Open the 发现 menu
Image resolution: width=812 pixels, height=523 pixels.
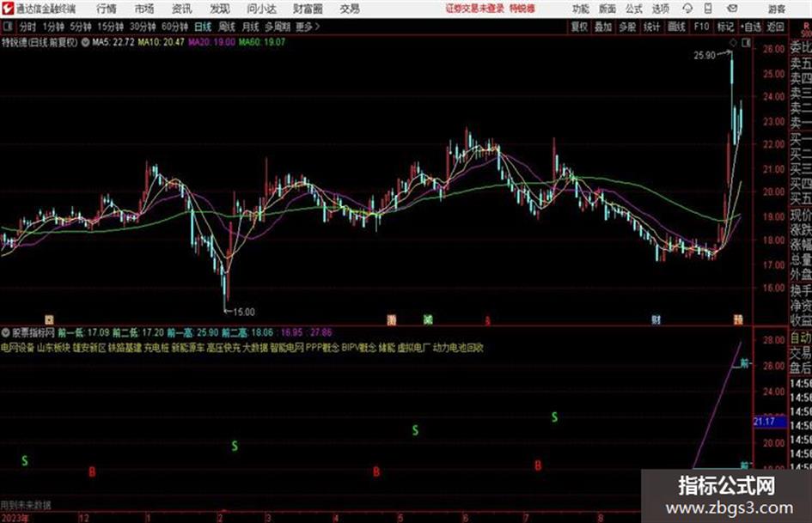(x=220, y=9)
